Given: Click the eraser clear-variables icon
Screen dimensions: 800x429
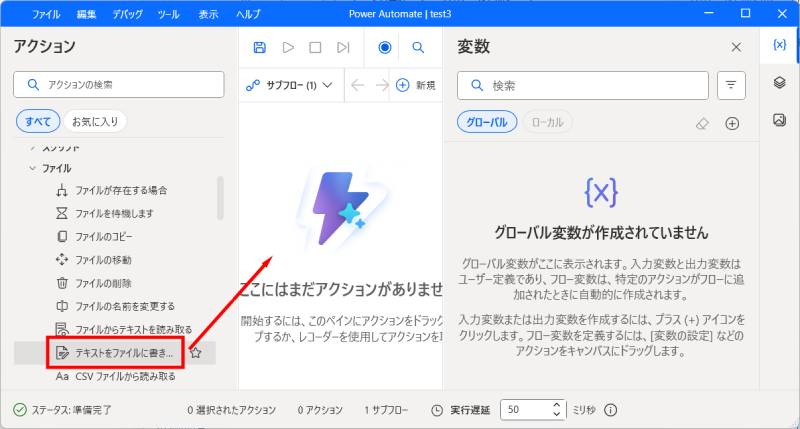Looking at the screenshot, I should (703, 123).
